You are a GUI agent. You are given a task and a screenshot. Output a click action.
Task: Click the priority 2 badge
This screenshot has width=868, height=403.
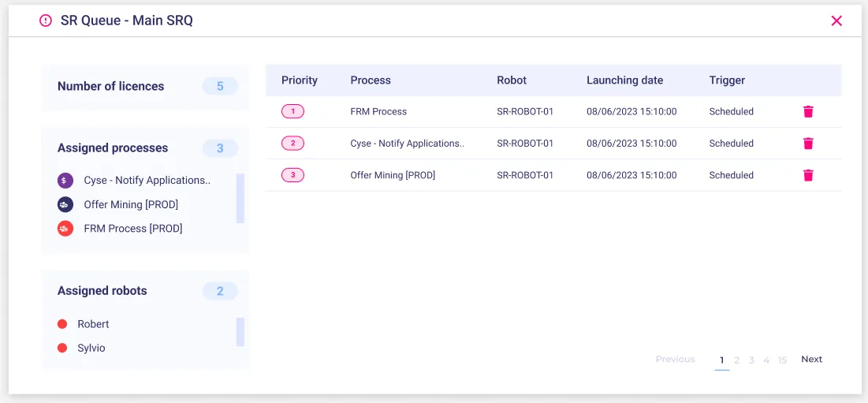[292, 144]
